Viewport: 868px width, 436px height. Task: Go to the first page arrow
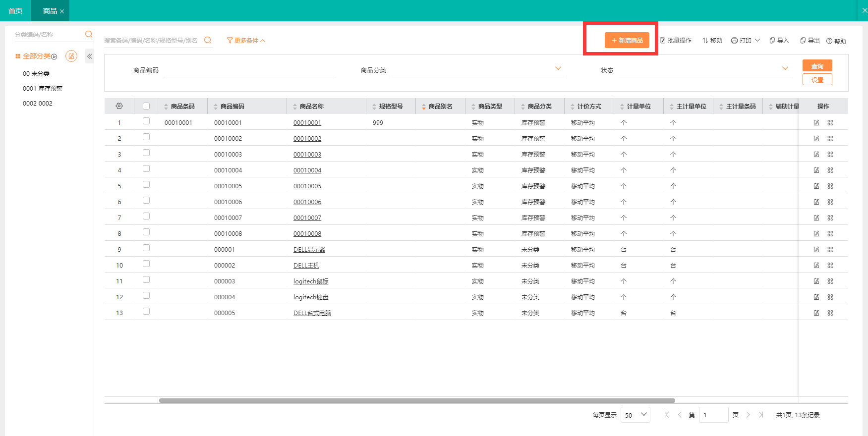(x=667, y=415)
